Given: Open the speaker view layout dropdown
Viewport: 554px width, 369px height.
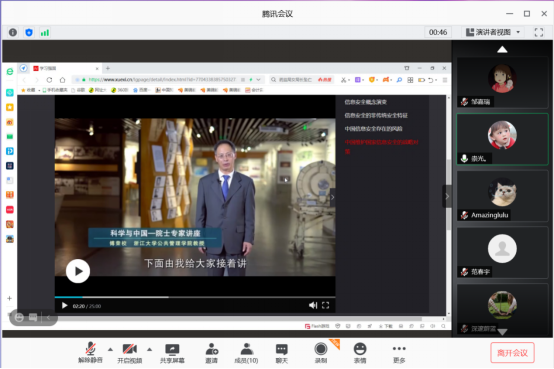Looking at the screenshot, I should [x=493, y=32].
